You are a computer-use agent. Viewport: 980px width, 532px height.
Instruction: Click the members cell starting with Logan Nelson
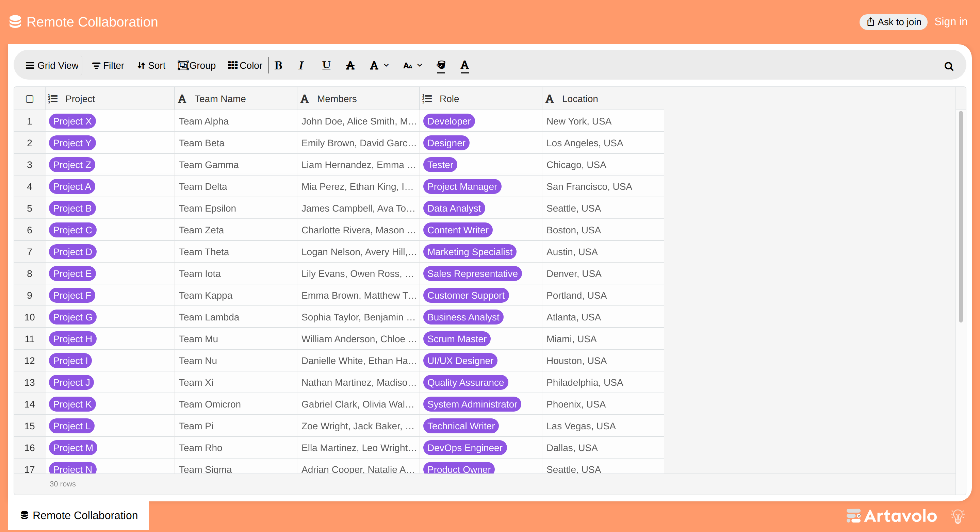point(358,252)
